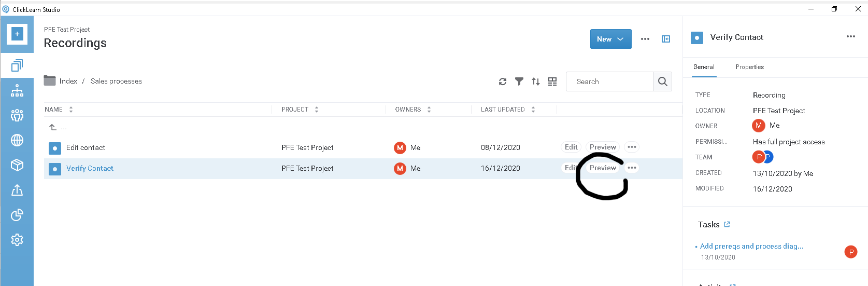Switch to the Properties tab
The height and width of the screenshot is (286, 868).
click(749, 67)
